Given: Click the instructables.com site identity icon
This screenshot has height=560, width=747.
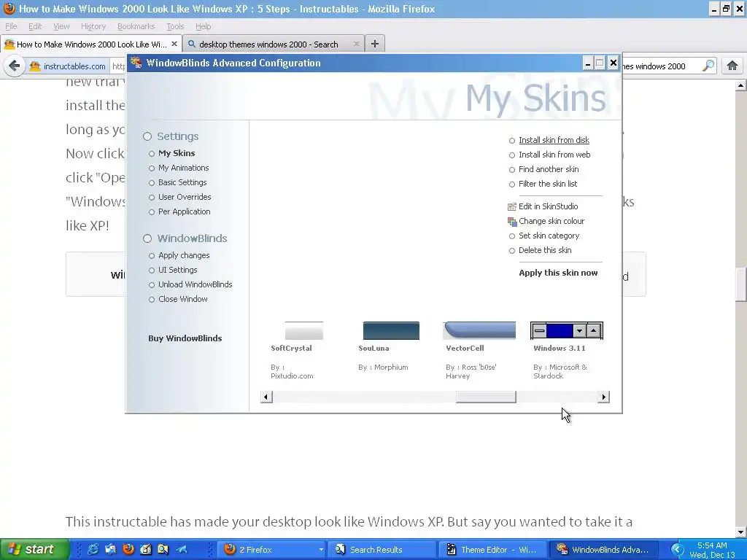Looking at the screenshot, I should pyautogui.click(x=34, y=66).
